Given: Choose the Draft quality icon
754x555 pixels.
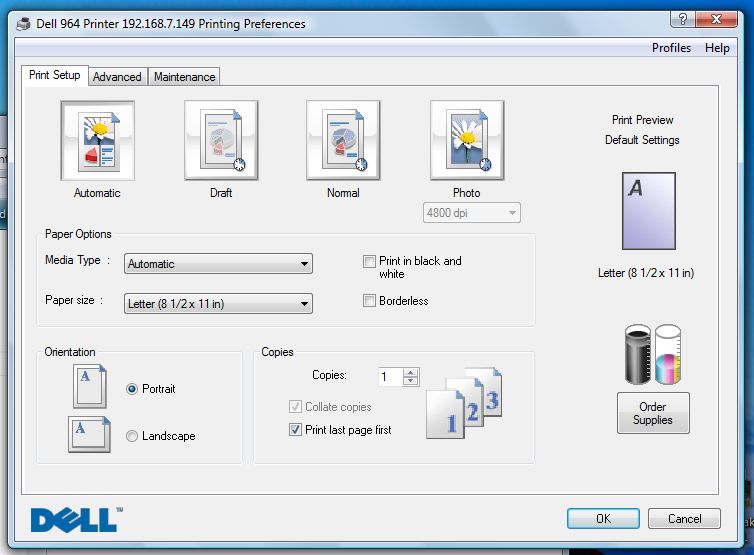Looking at the screenshot, I should coord(221,140).
